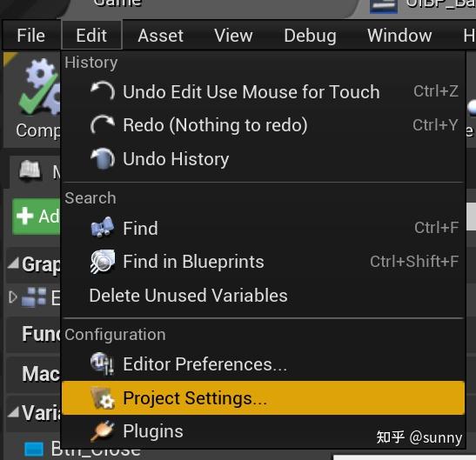
Task: Click the green Add New button
Action: pyautogui.click(x=37, y=217)
